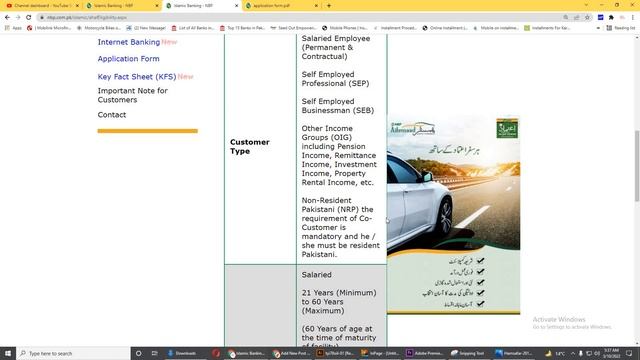Open the Windows Start menu
This screenshot has height=360, width=640.
tap(8, 353)
